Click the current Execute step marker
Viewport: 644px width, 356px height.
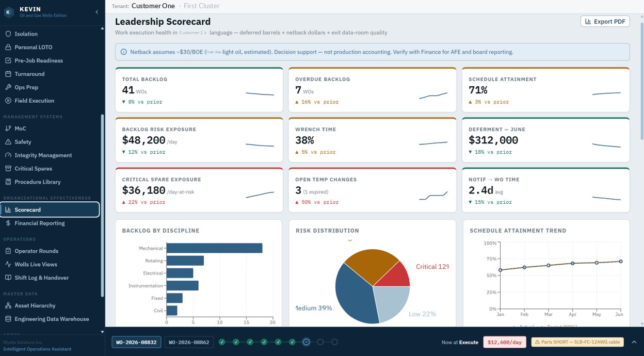pyautogui.click(x=306, y=342)
